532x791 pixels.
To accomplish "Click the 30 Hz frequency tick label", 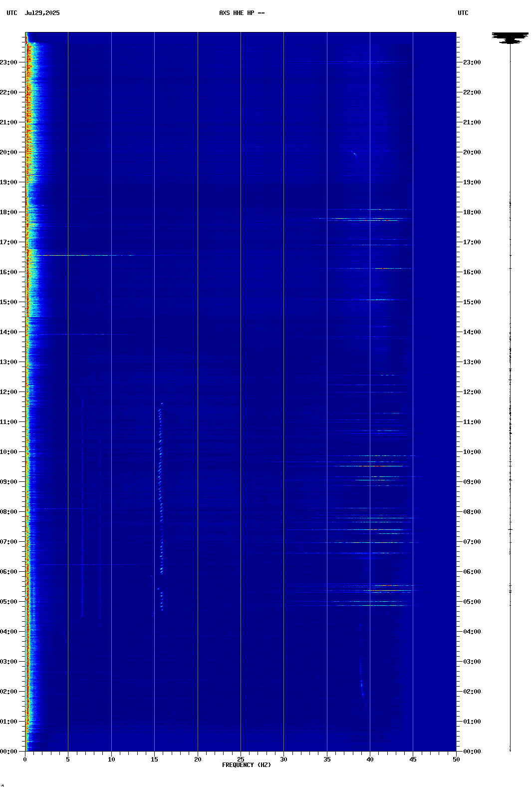I will click(x=283, y=760).
